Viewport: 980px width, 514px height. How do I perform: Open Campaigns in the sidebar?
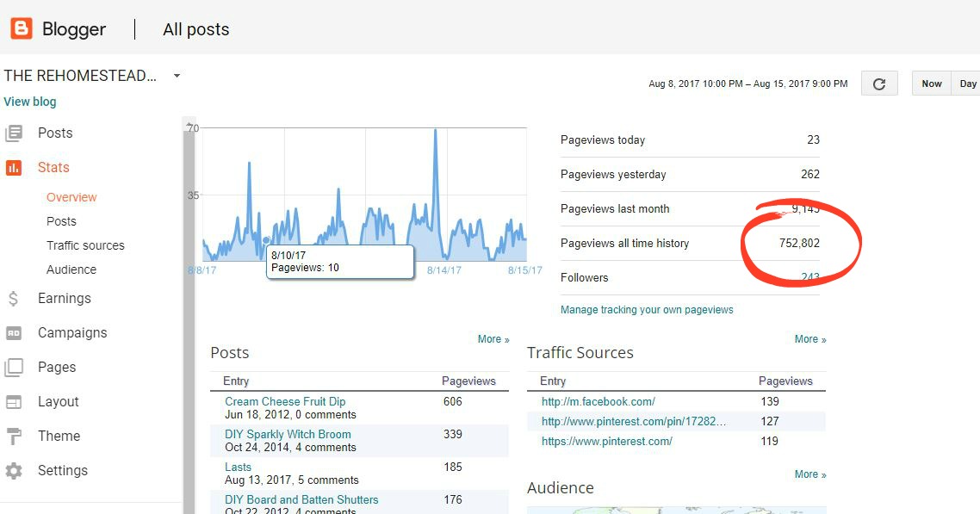pos(72,333)
